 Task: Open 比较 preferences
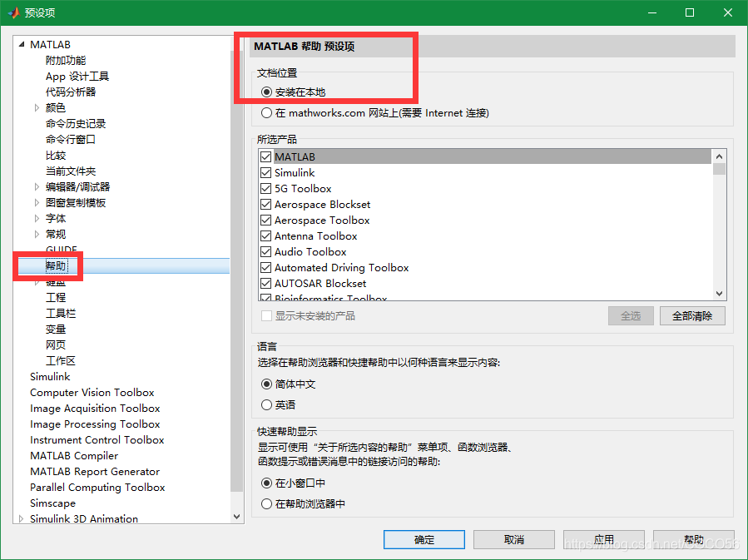click(x=56, y=155)
